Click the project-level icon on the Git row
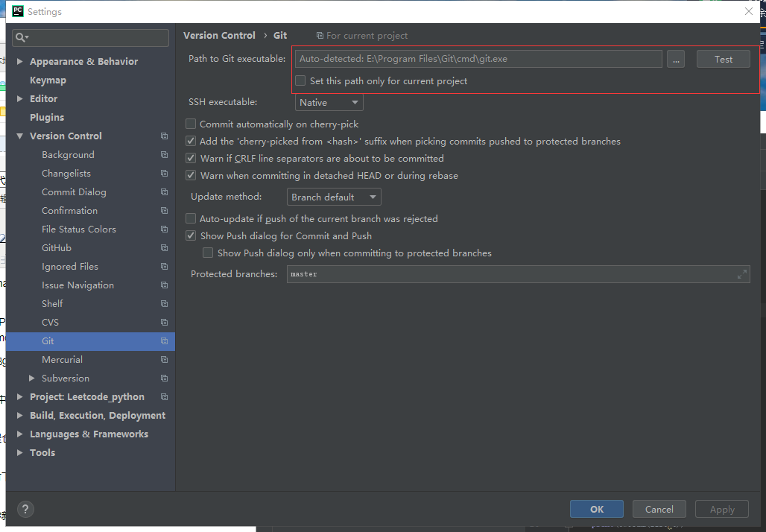Screen dimensions: 766x532 tap(164, 341)
